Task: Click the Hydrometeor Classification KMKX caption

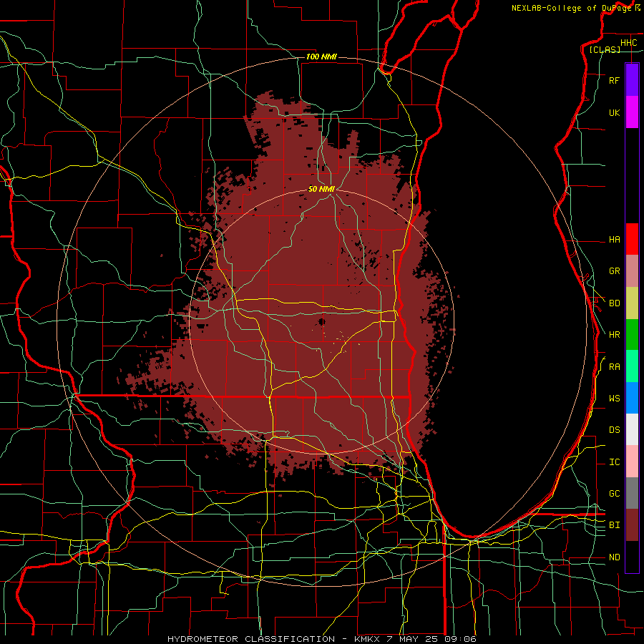Action: (322, 639)
